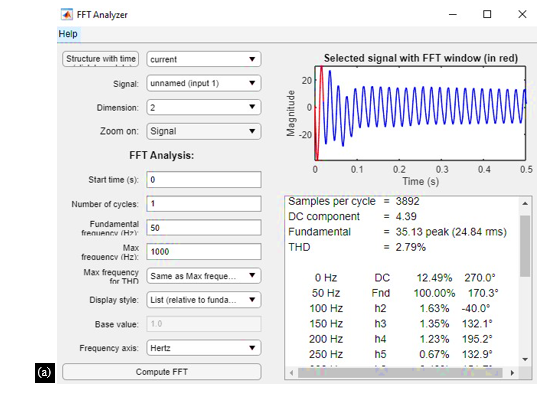Click the Compute FFT button
This screenshot has height=393, width=554.
tap(162, 372)
